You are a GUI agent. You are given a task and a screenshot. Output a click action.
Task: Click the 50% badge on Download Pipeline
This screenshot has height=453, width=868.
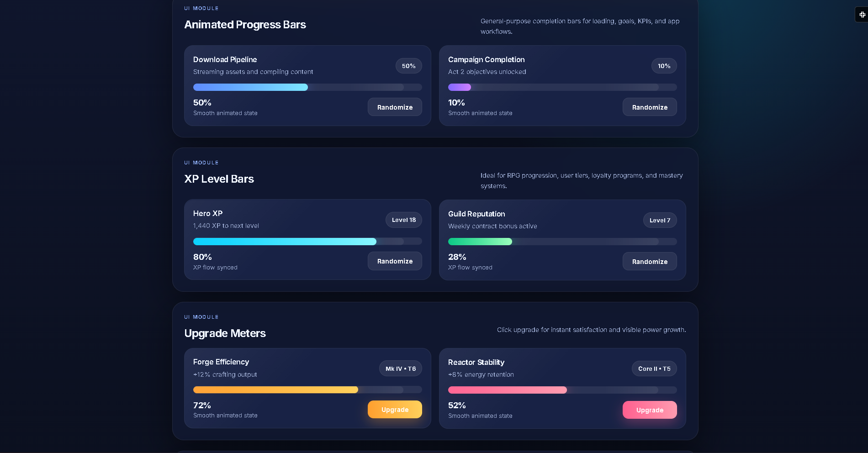coord(408,66)
